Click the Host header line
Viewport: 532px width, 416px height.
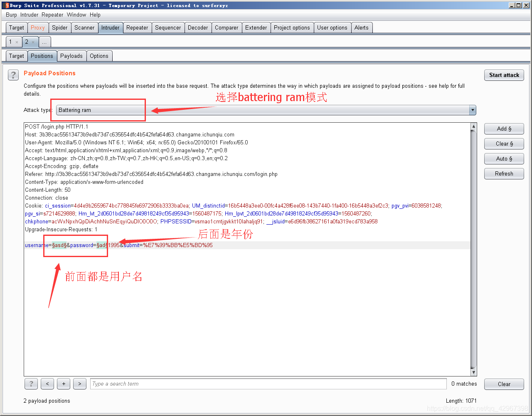tap(130, 134)
